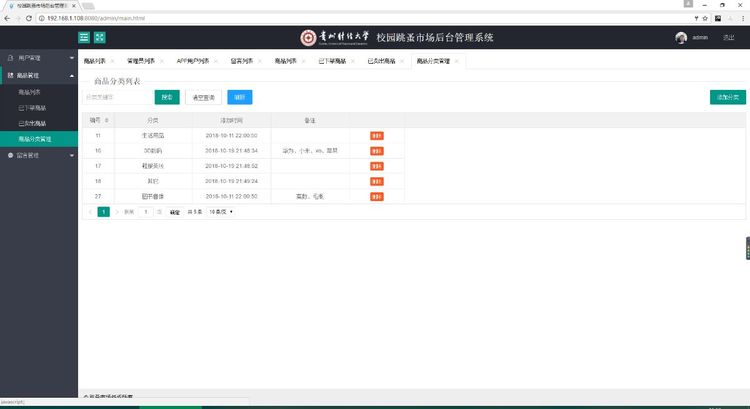This screenshot has height=409, width=750.
Task: Click the 分类 column header
Action: point(153,121)
